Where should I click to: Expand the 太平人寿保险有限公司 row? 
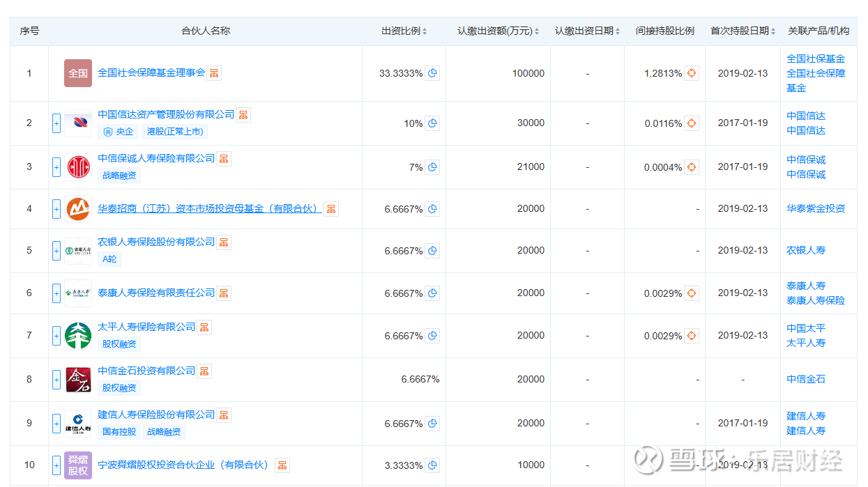[x=56, y=336]
